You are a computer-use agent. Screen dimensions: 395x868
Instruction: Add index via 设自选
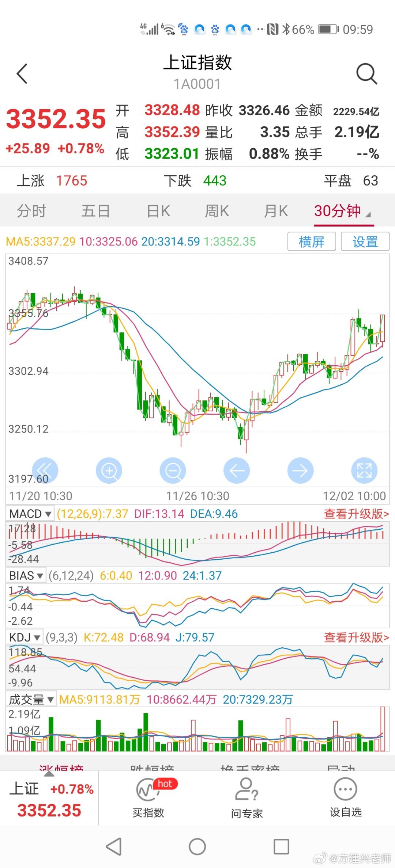pos(346,797)
